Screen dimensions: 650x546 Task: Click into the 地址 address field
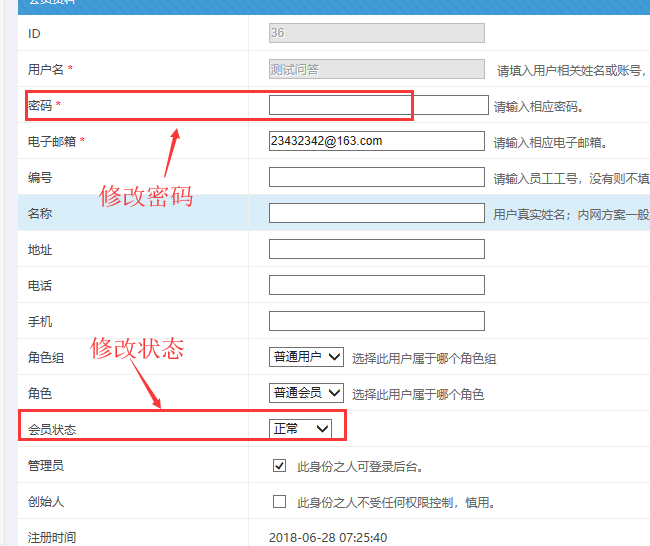coord(376,249)
